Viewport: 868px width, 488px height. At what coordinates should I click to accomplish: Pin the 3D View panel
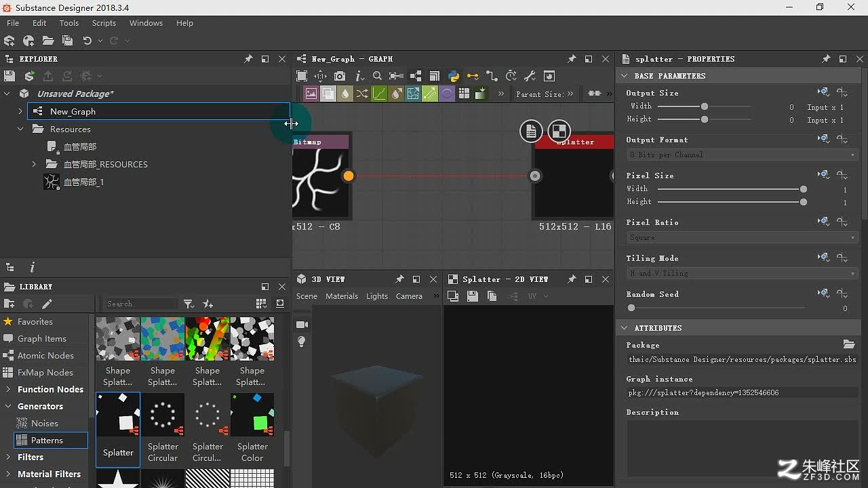(x=399, y=279)
